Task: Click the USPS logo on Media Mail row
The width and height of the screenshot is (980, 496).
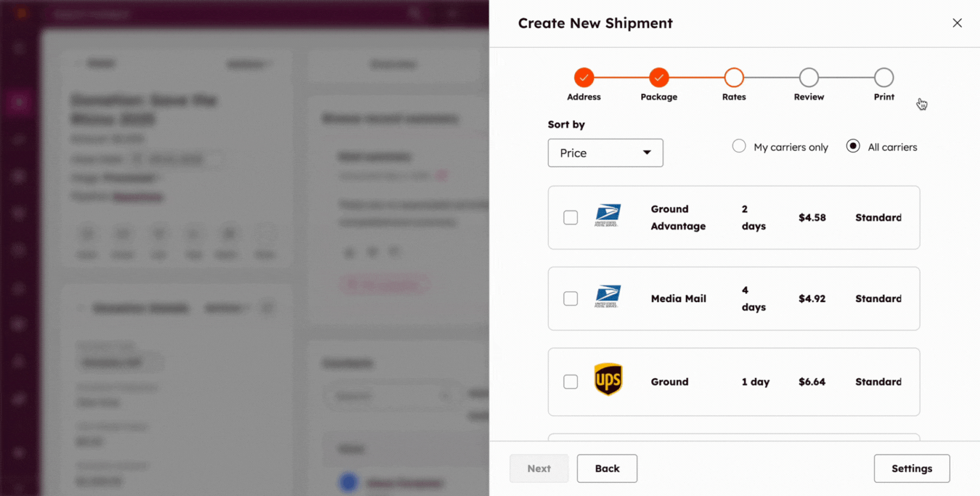Action: (608, 296)
